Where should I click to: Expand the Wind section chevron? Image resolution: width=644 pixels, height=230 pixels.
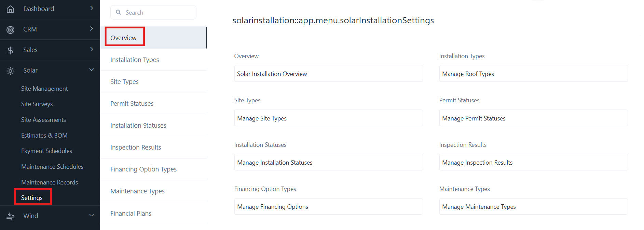point(91,215)
